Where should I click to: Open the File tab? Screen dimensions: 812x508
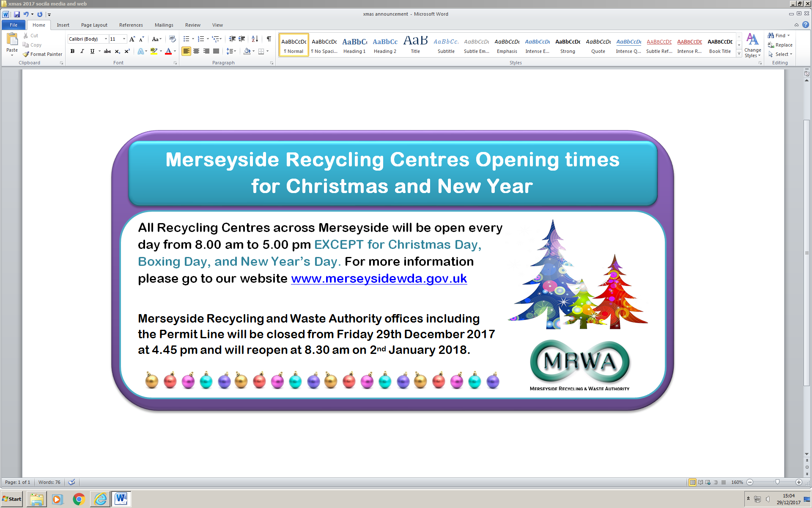tap(14, 25)
